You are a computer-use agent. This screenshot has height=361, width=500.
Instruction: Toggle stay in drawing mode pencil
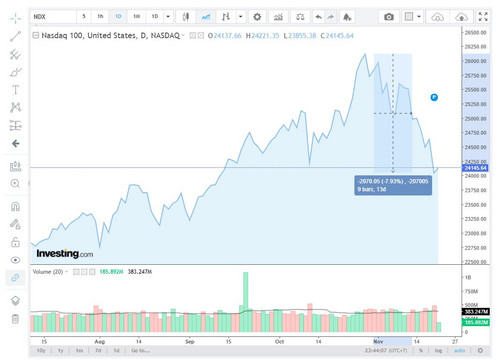click(x=15, y=224)
